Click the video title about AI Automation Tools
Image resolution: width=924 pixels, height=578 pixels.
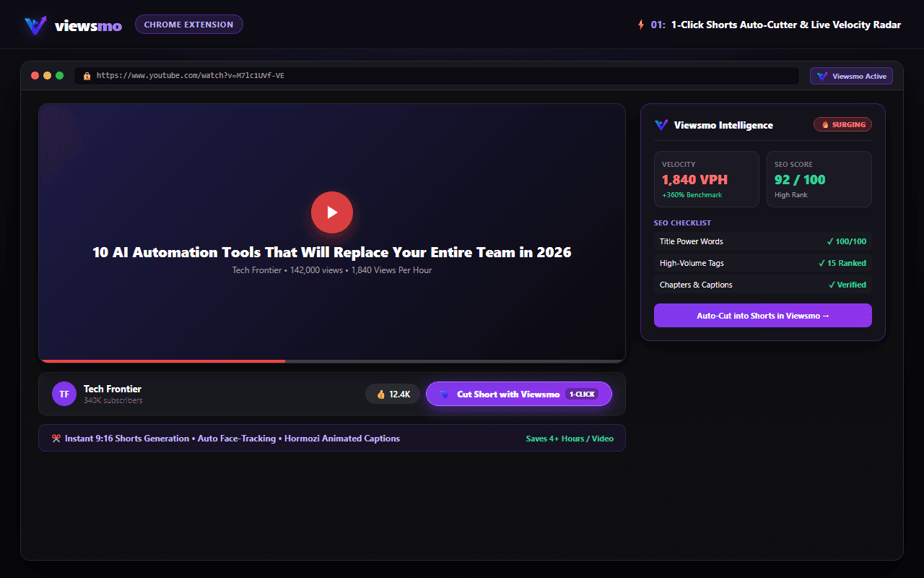pyautogui.click(x=332, y=252)
